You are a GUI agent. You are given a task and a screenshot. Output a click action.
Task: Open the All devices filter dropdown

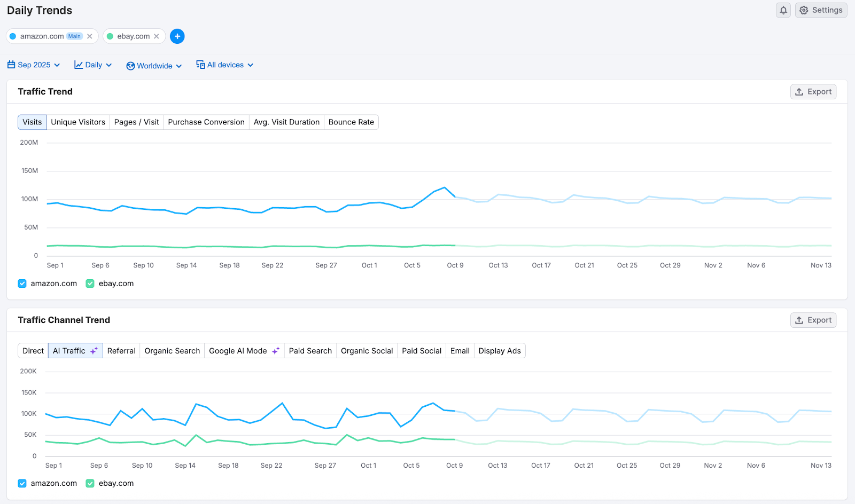click(224, 64)
